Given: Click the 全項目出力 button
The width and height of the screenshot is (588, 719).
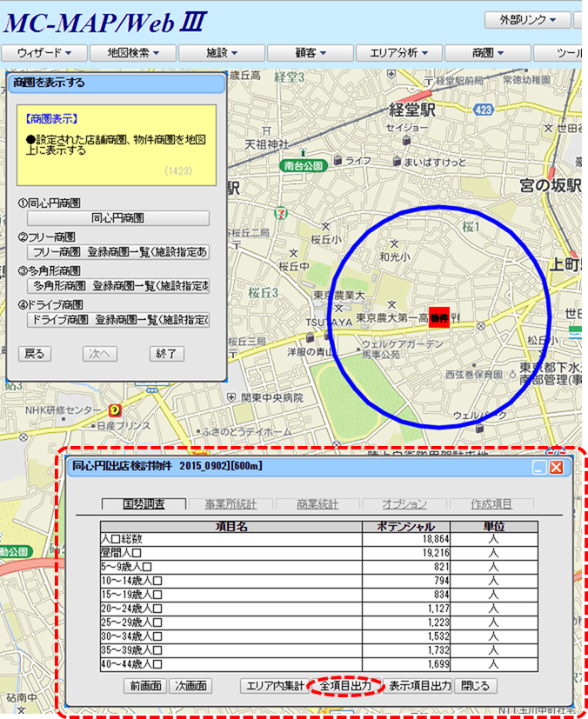Looking at the screenshot, I should (x=345, y=686).
